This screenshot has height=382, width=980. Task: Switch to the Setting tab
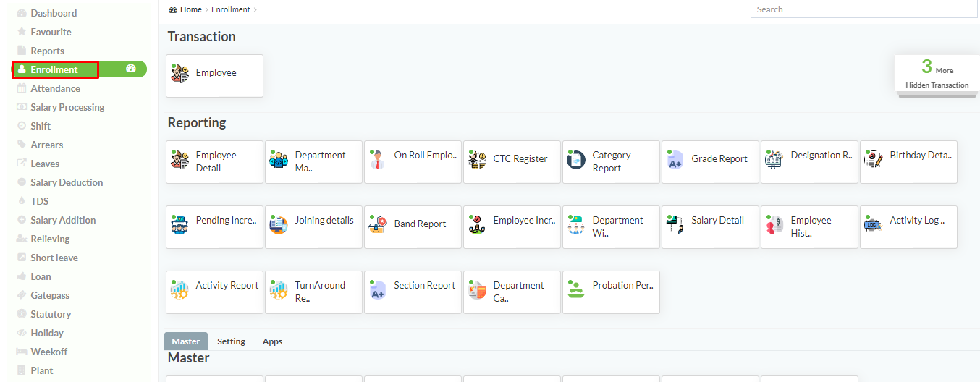(232, 341)
